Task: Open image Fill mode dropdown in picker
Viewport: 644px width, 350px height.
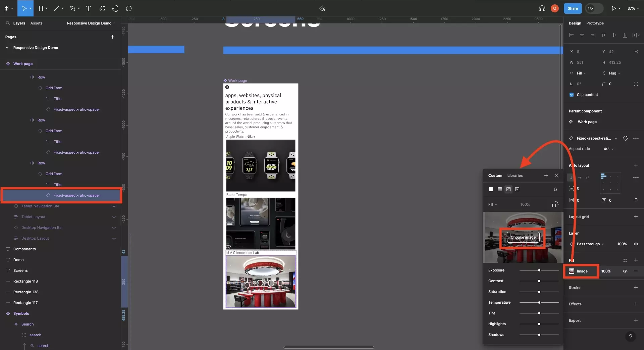Action: coord(493,204)
